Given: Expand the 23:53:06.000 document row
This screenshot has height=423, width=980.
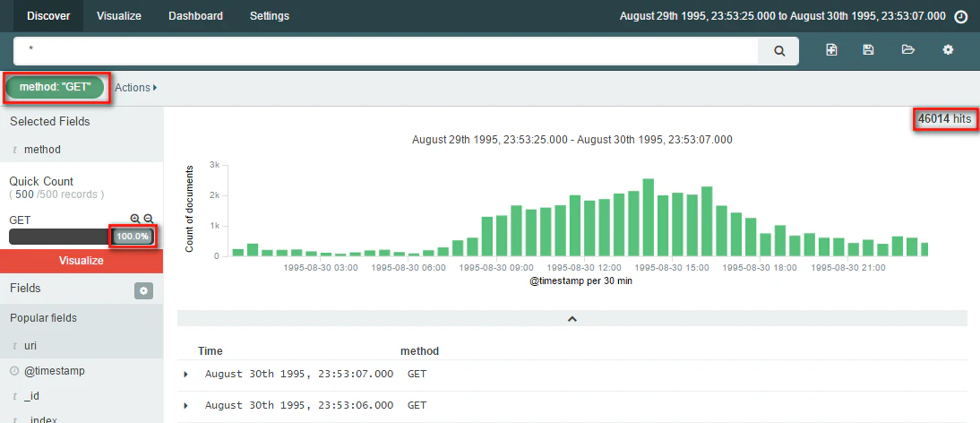Looking at the screenshot, I should point(185,405).
